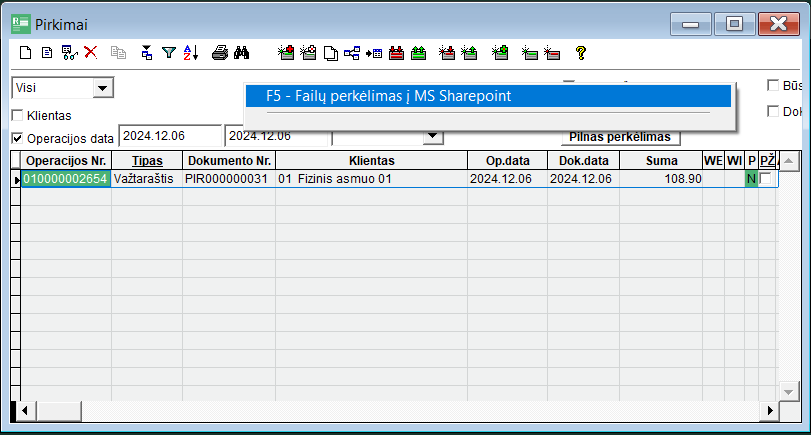Click the Dokumento Nr. column header
Image resolution: width=811 pixels, height=435 pixels.
click(229, 161)
